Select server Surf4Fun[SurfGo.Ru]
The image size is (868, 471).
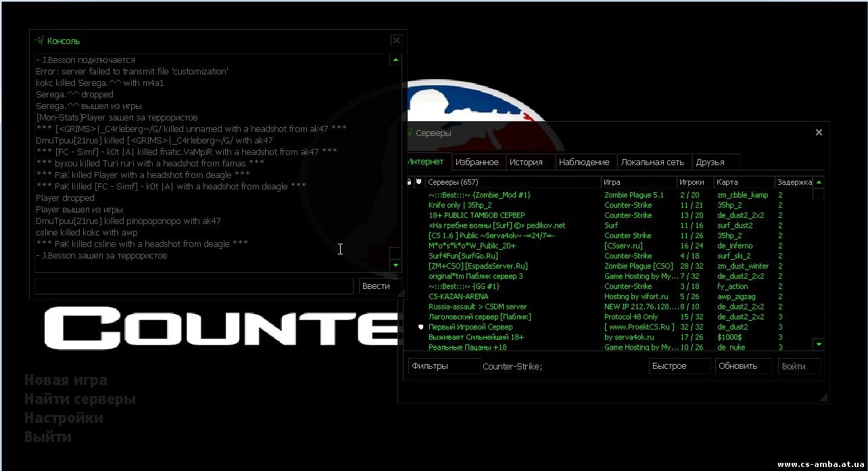click(x=608, y=256)
